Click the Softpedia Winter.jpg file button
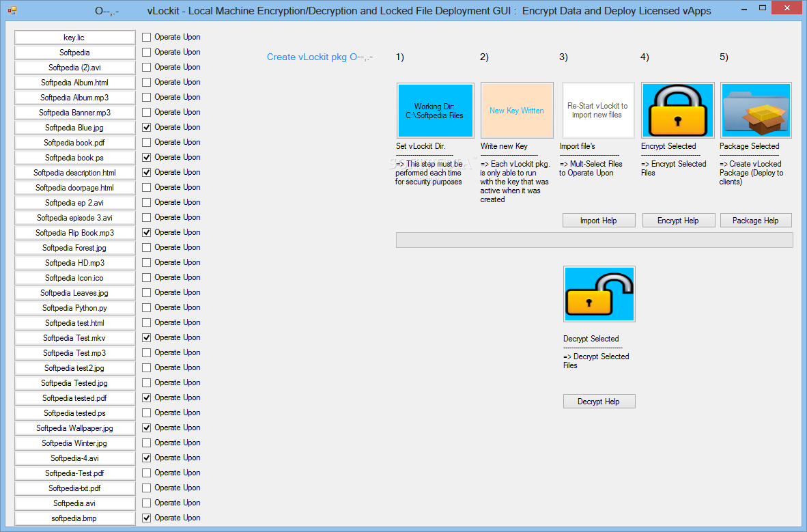 point(74,443)
